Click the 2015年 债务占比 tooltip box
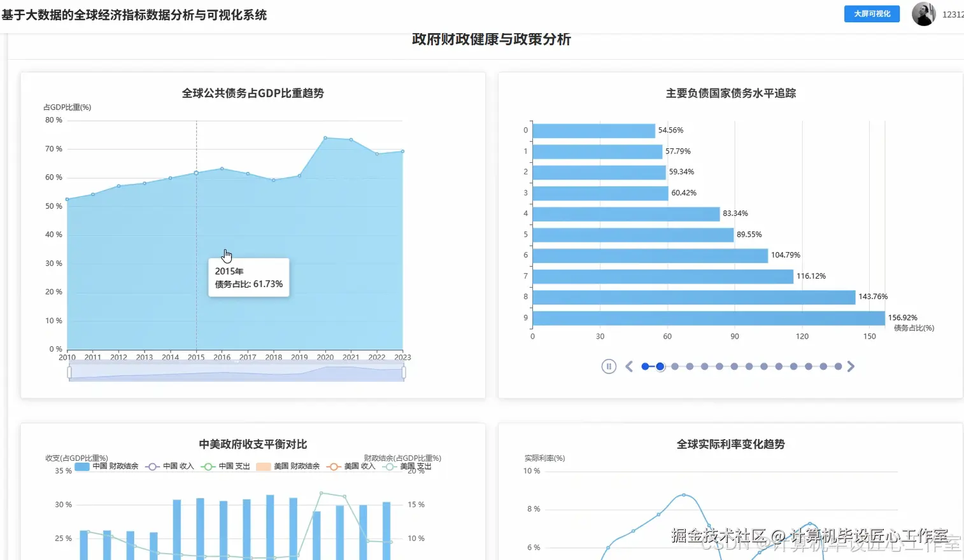Image resolution: width=964 pixels, height=560 pixels. click(x=249, y=277)
